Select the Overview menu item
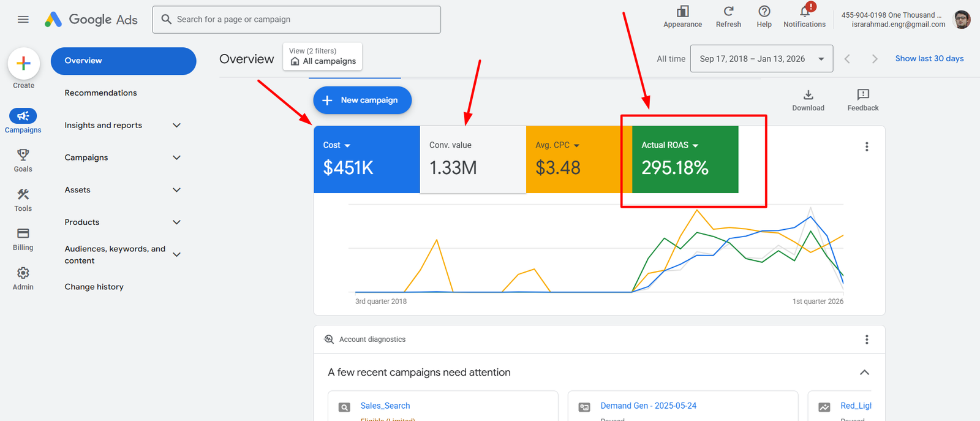This screenshot has width=980, height=421. tap(123, 61)
